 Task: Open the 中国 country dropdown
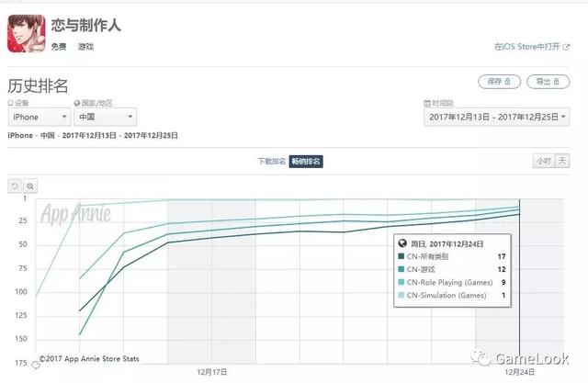105,117
